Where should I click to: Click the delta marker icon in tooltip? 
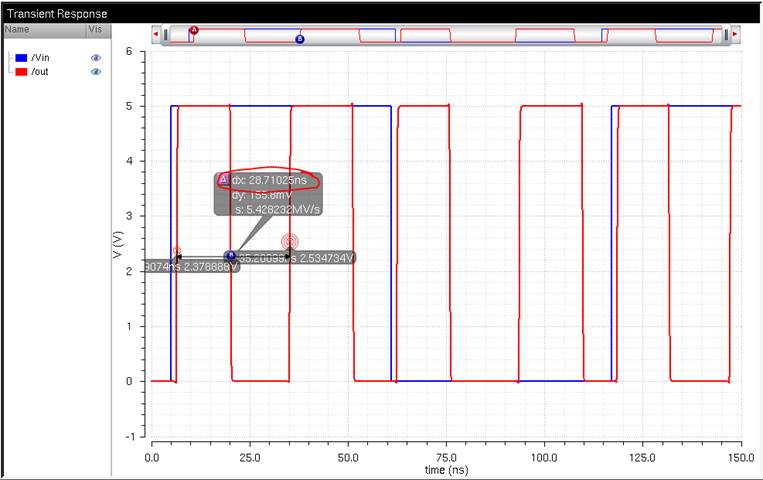[x=223, y=180]
